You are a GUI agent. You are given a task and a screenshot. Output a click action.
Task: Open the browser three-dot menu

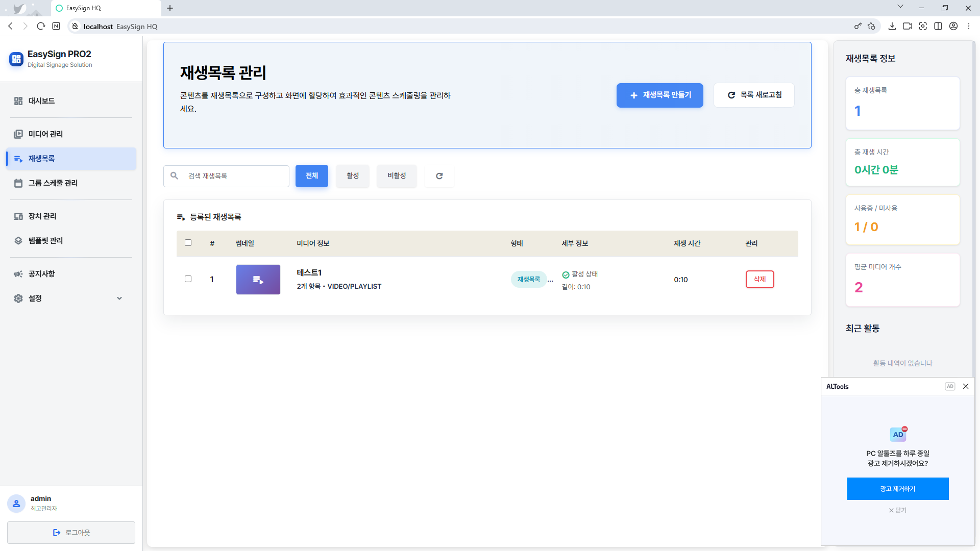(x=968, y=26)
